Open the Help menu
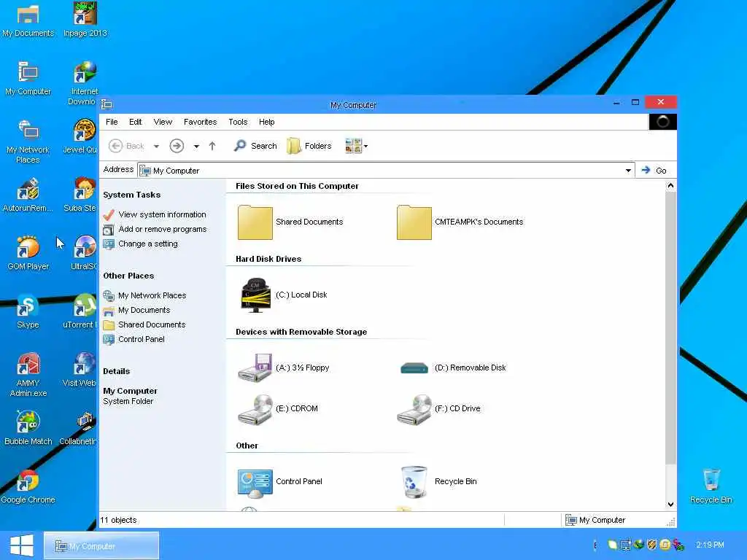The image size is (747, 560). tap(267, 122)
